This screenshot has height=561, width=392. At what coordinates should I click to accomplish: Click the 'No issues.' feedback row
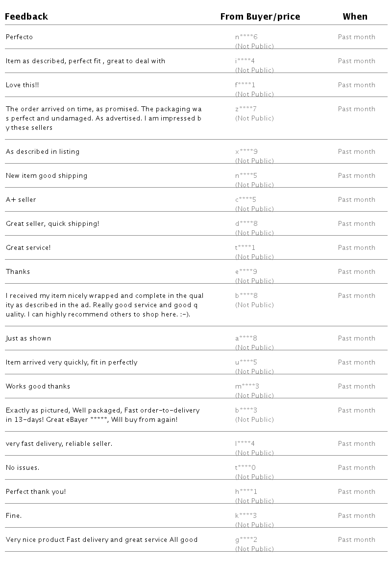[196, 467]
